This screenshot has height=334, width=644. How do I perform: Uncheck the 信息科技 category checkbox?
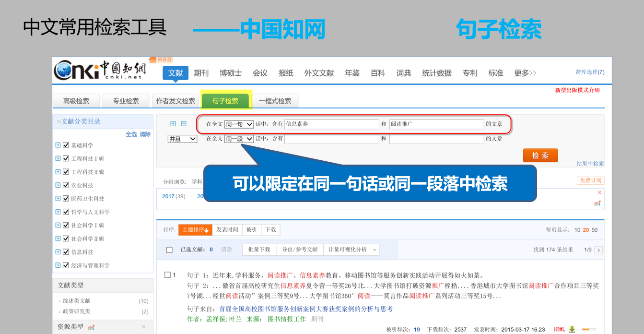click(x=65, y=251)
